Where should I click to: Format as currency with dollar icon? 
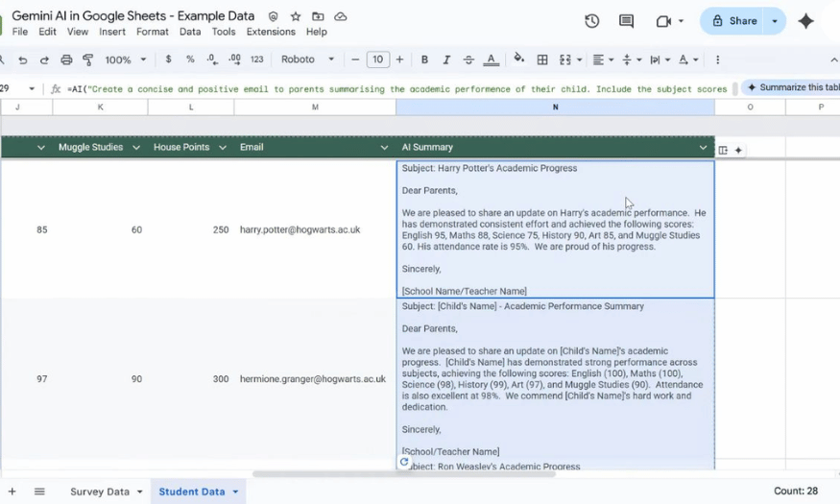click(168, 60)
